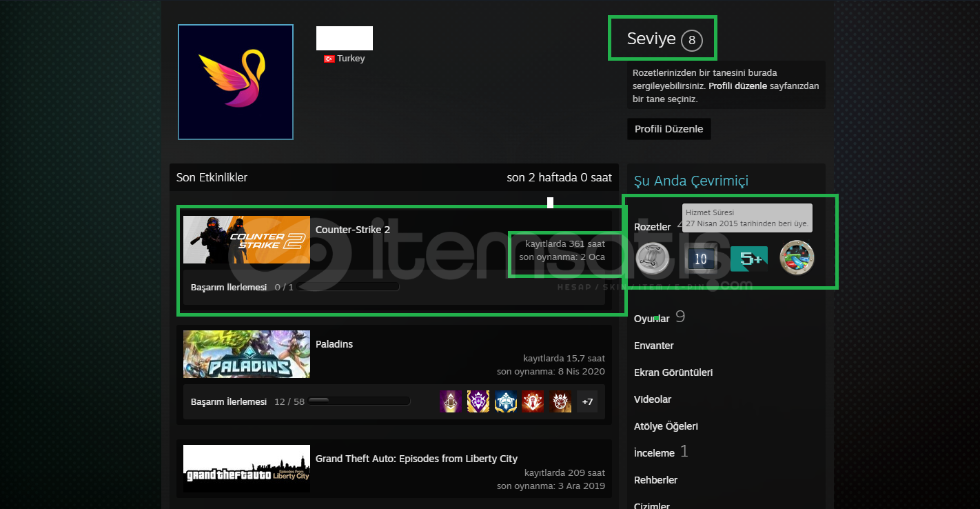Open the Rozetler badges section

coord(653,227)
